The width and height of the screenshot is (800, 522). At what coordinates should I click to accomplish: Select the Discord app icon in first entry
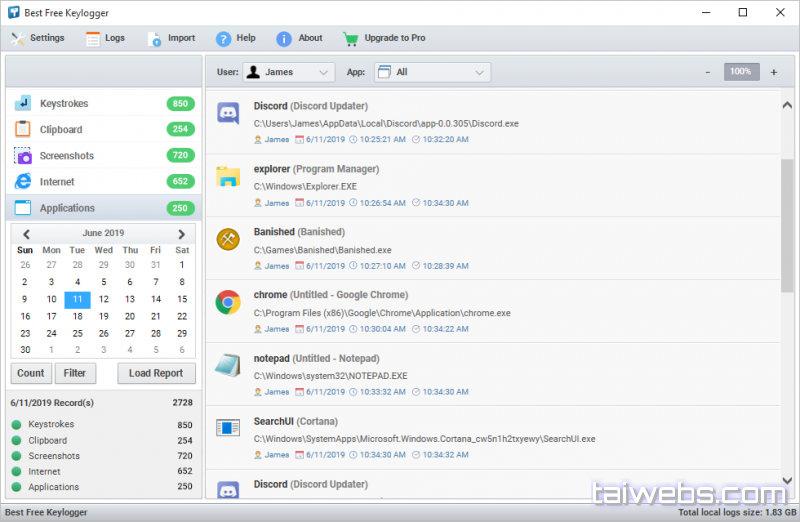coord(228,114)
